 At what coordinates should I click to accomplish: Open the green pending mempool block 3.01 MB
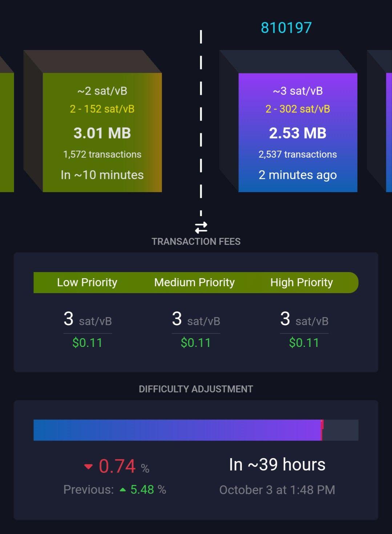point(102,133)
